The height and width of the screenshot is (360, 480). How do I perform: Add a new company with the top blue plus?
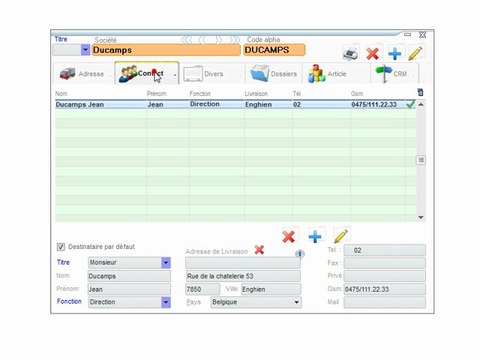395,53
